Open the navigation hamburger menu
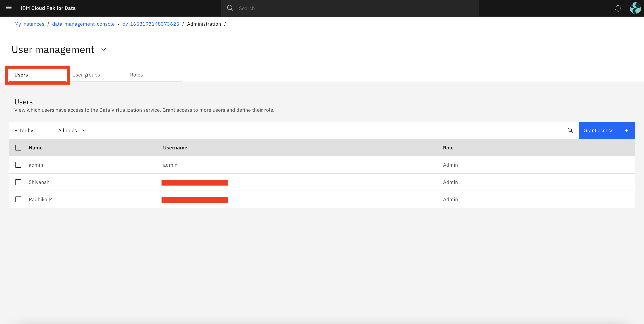This screenshot has height=324, width=644. click(8, 8)
